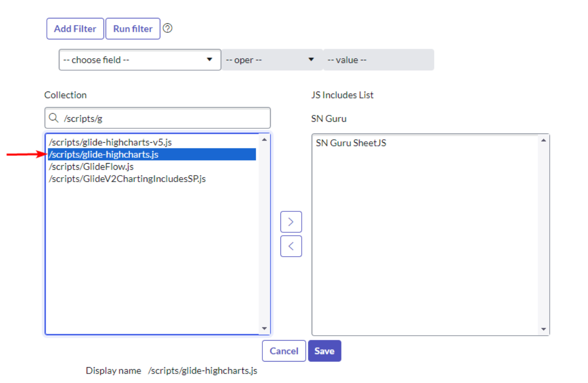Image resolution: width=588 pixels, height=383 pixels.
Task: Click the filter help question mark icon
Action: tap(168, 28)
